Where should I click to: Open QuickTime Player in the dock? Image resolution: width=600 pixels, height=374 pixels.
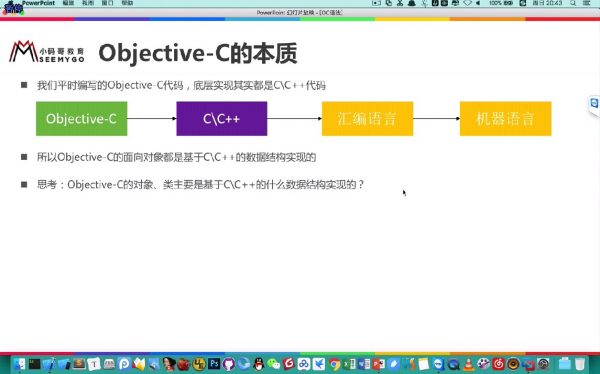coord(453,364)
